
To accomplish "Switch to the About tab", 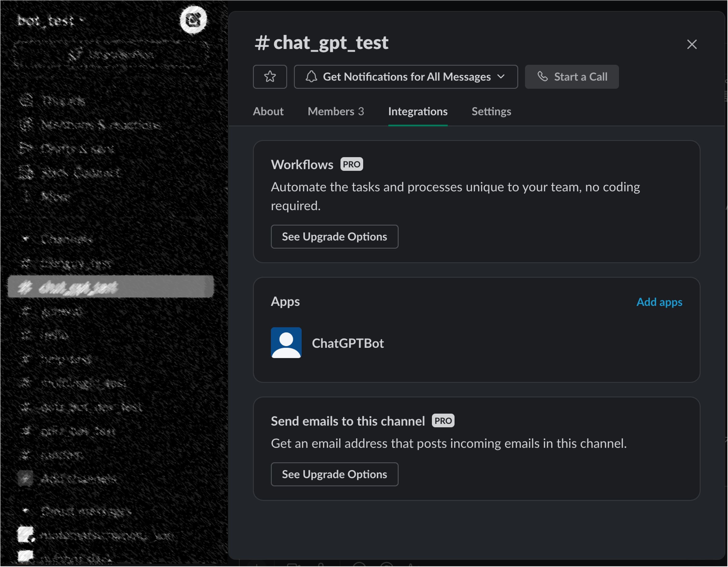I will [x=268, y=111].
